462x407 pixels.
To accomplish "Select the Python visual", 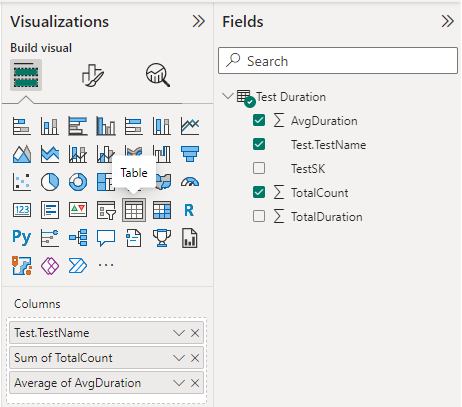I will point(22,238).
